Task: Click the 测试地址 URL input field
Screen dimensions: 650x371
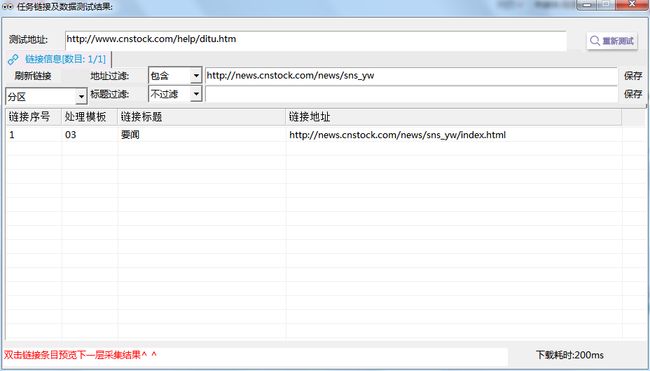Action: tap(315, 40)
